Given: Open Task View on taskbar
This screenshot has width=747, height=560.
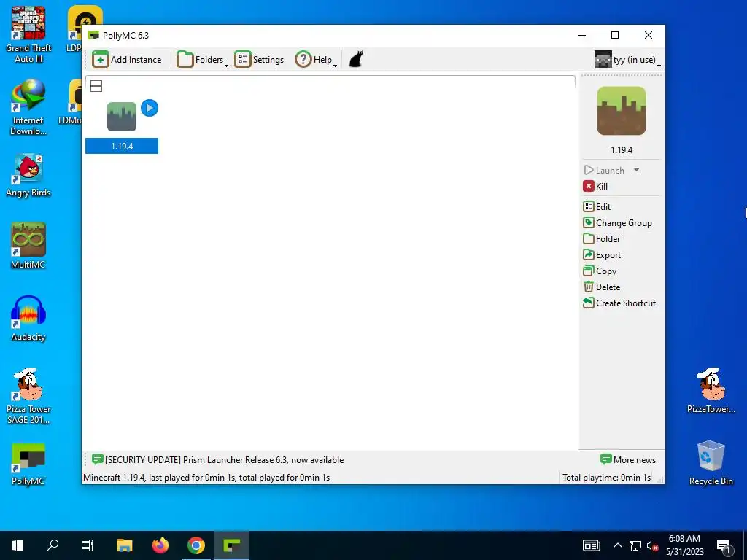Looking at the screenshot, I should (88, 545).
